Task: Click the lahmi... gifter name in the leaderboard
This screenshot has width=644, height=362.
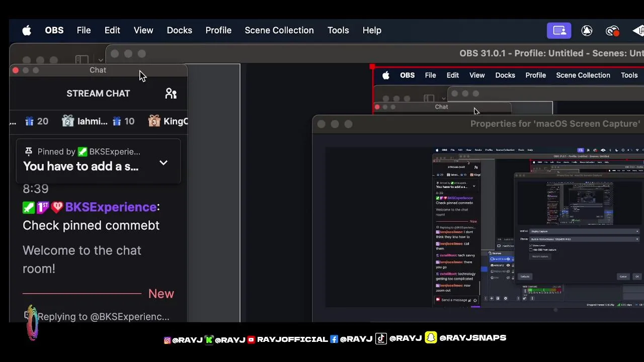Action: (93, 121)
